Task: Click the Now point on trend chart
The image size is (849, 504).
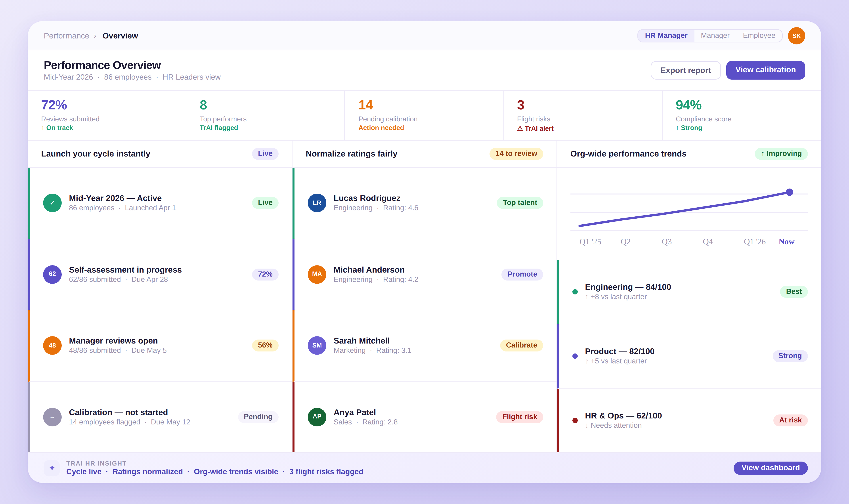Action: [789, 192]
